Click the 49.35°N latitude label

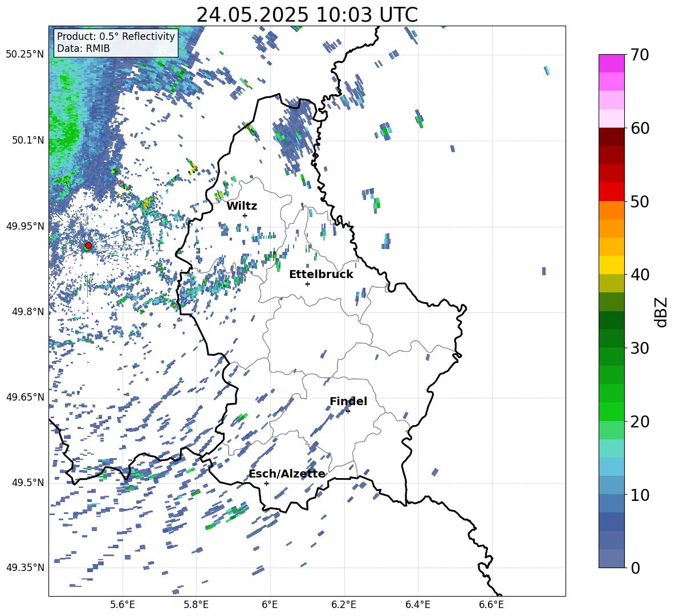click(25, 568)
